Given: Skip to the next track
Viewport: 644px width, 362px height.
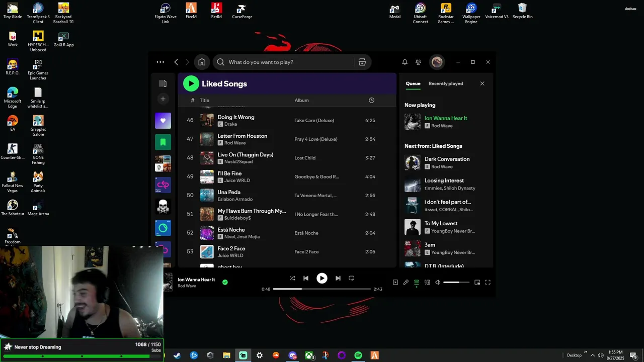Looking at the screenshot, I should [338, 278].
